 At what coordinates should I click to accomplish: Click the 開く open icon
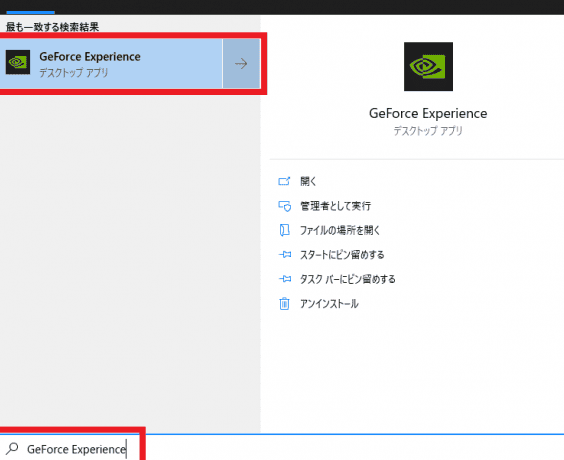click(284, 181)
